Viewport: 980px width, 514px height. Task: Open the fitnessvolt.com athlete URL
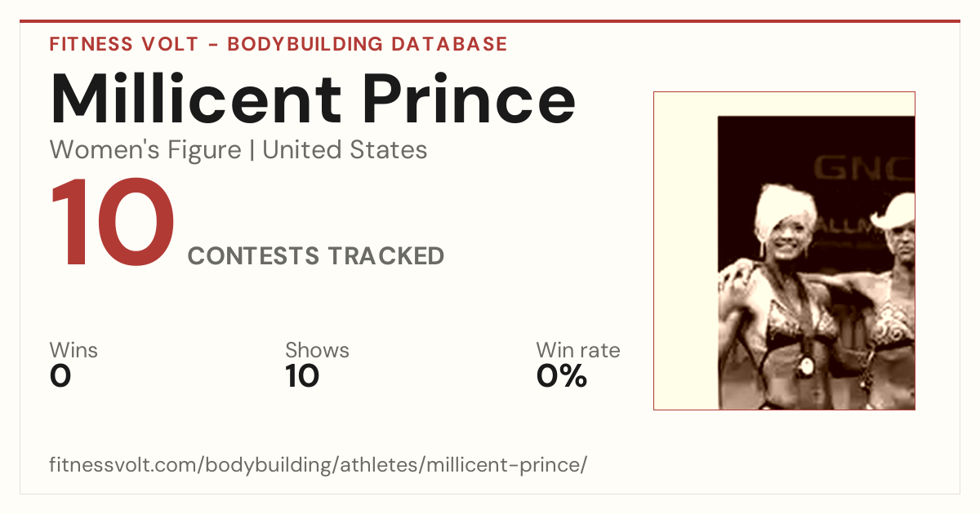point(318,466)
